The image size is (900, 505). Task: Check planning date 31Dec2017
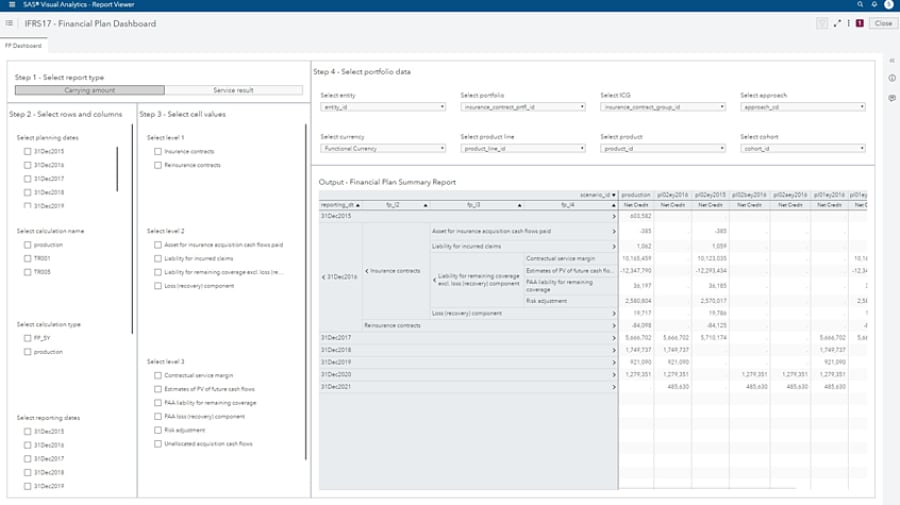(27, 178)
